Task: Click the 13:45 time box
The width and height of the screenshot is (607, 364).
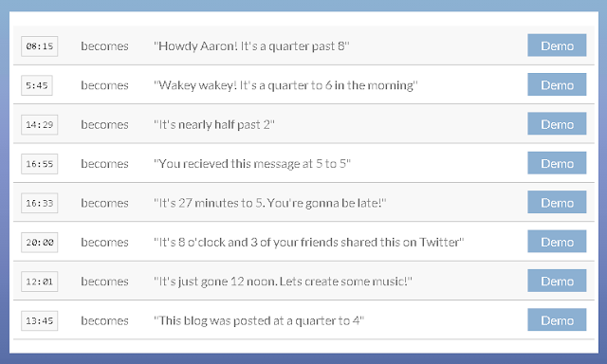Action: tap(40, 320)
